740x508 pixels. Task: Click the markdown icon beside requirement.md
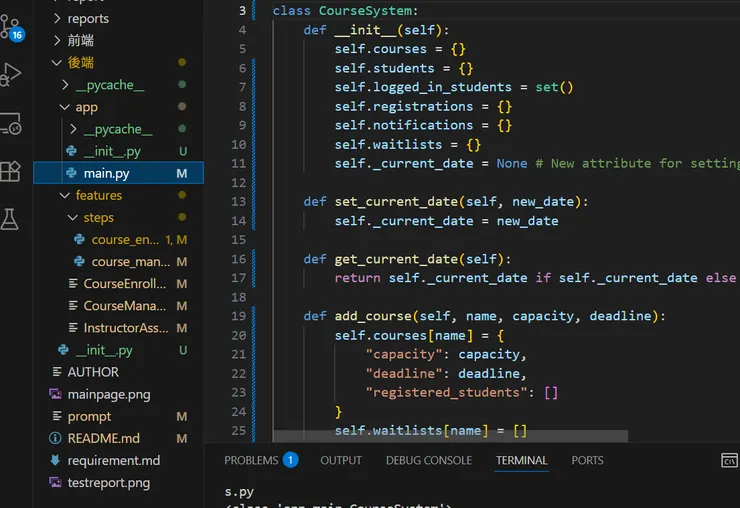pos(55,460)
